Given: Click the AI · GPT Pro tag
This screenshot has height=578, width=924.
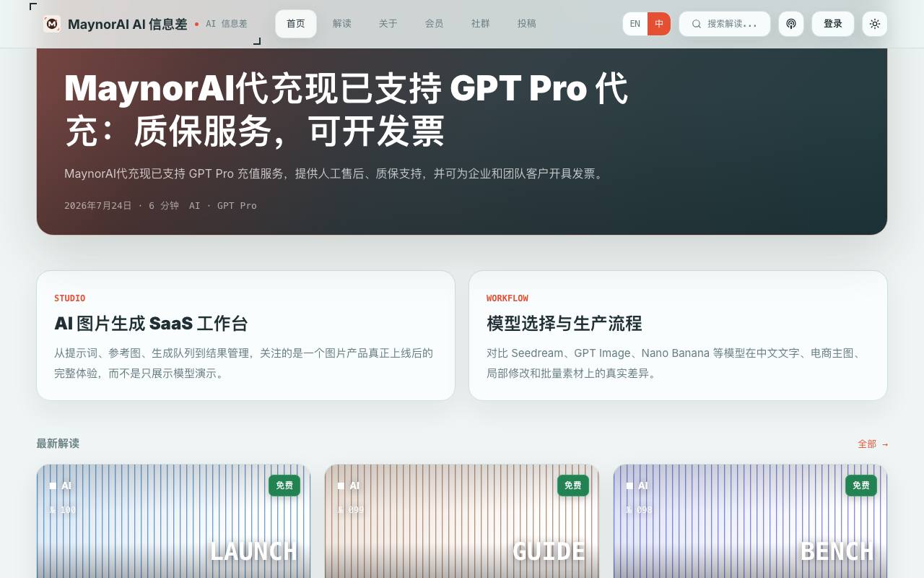Looking at the screenshot, I should point(223,206).
